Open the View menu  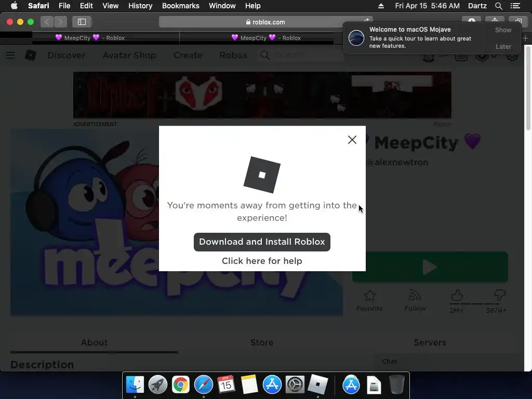click(x=111, y=6)
